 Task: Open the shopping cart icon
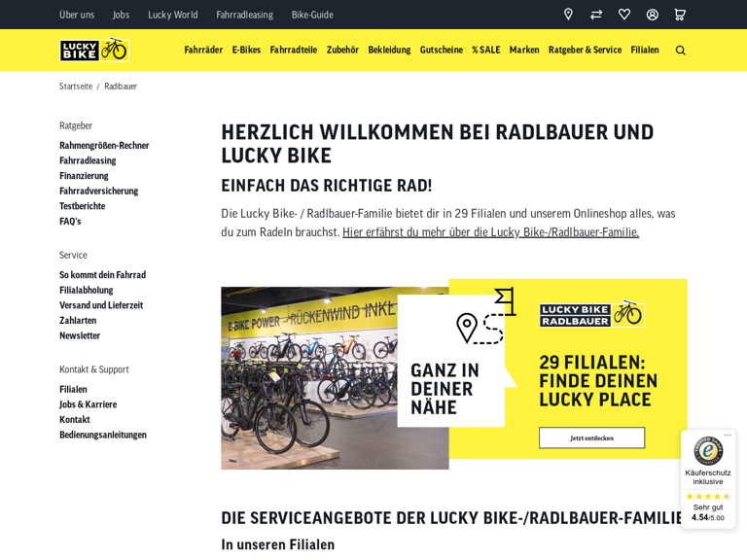[680, 15]
